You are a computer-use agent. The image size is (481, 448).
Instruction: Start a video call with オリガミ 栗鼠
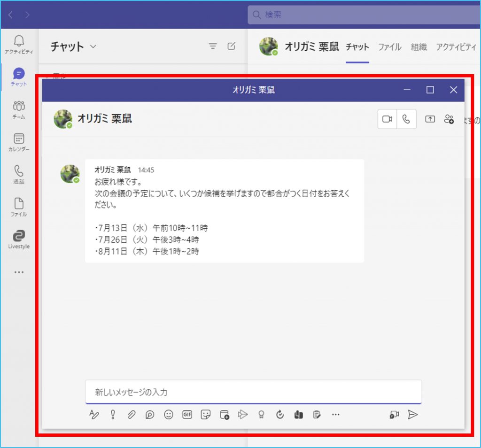(387, 119)
